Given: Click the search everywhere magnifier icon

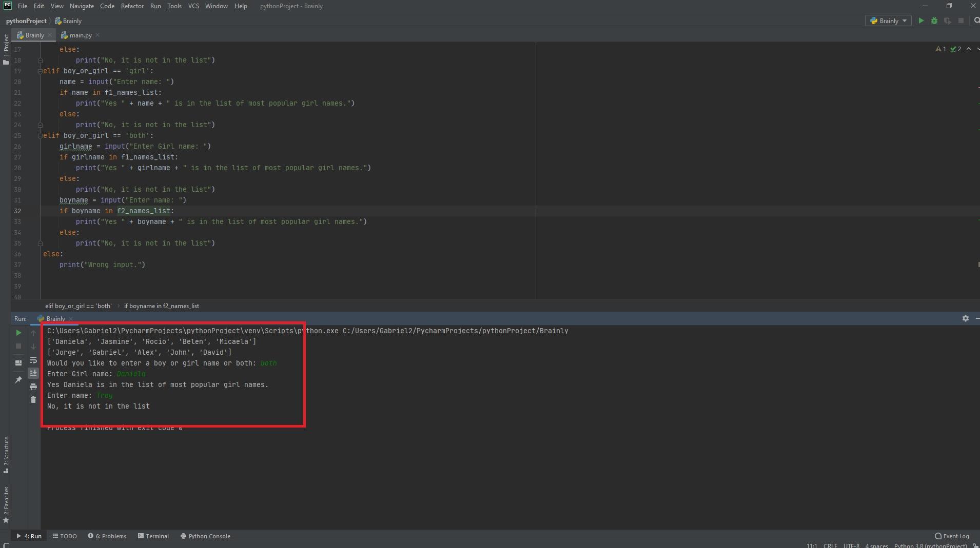Looking at the screenshot, I should (x=976, y=21).
